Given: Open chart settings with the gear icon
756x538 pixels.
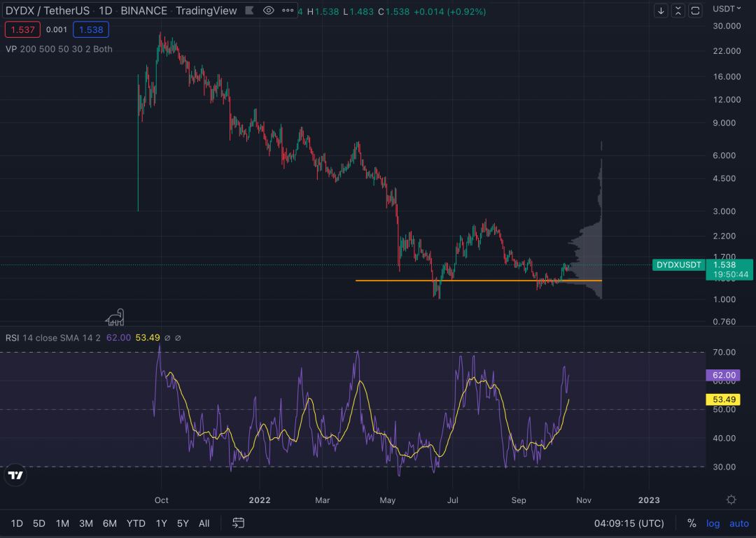Looking at the screenshot, I should [x=731, y=500].
